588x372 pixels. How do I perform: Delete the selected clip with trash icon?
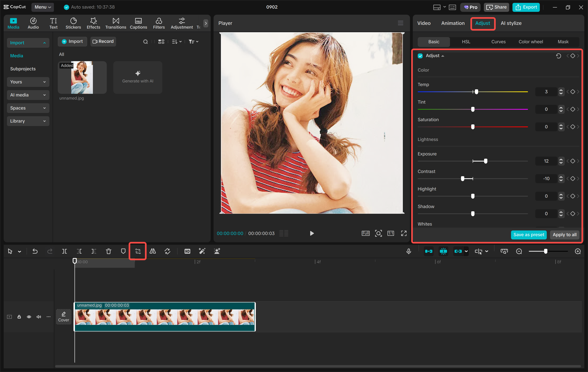108,251
